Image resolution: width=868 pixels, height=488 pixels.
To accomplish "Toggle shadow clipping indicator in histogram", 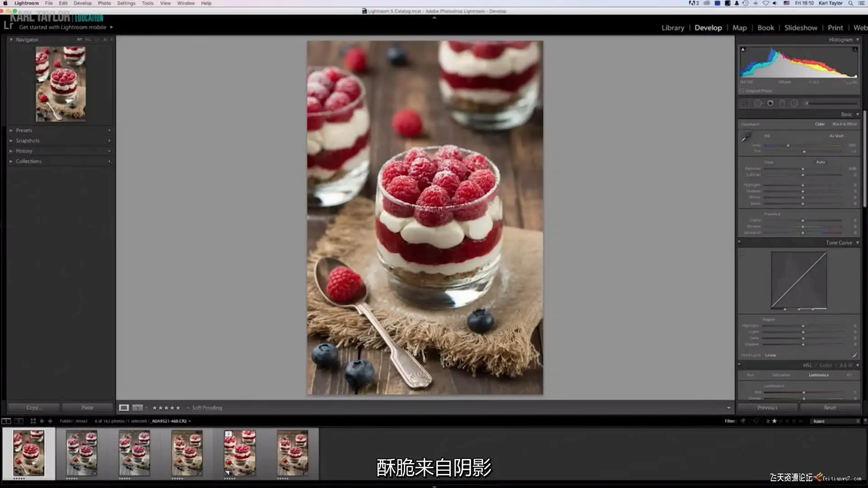I will [x=743, y=49].
